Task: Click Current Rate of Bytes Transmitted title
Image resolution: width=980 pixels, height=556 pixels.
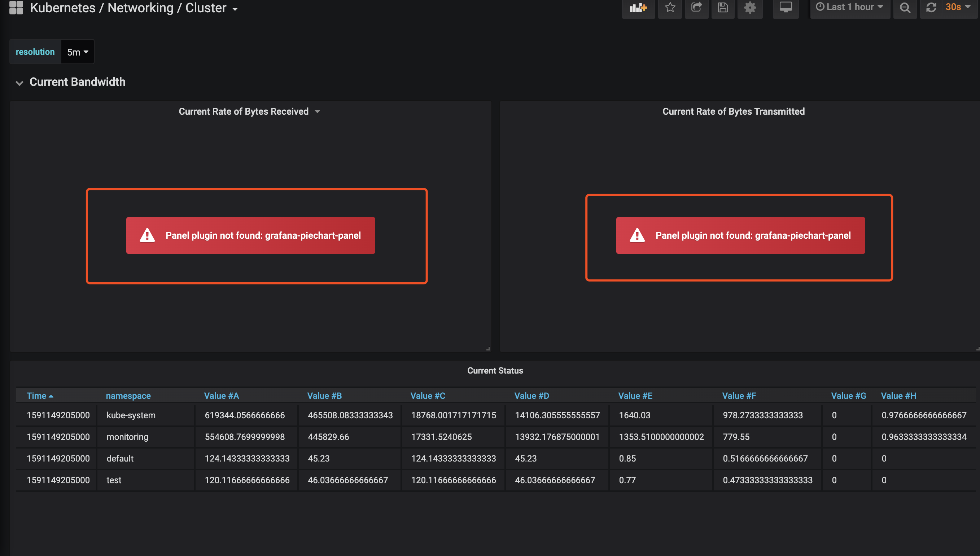Action: (733, 111)
